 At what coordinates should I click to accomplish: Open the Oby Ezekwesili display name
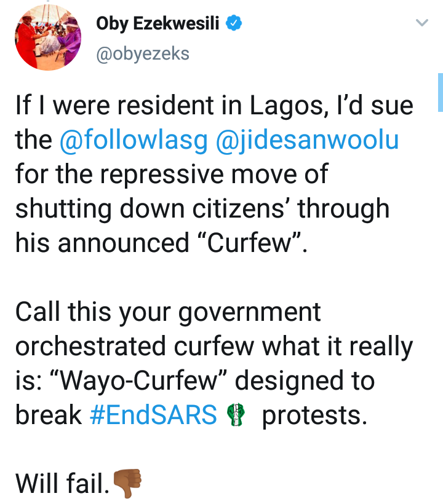158,24
